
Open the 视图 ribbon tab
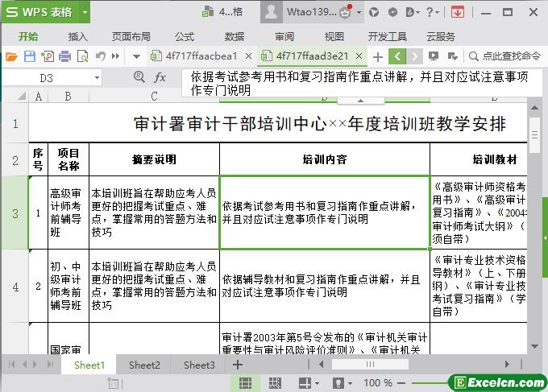(x=334, y=37)
